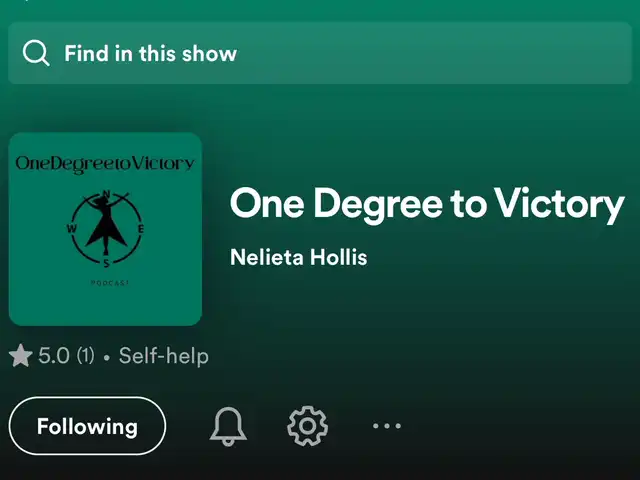Select the One Degree to Victory title
Screen dimensions: 640x480
click(427, 204)
